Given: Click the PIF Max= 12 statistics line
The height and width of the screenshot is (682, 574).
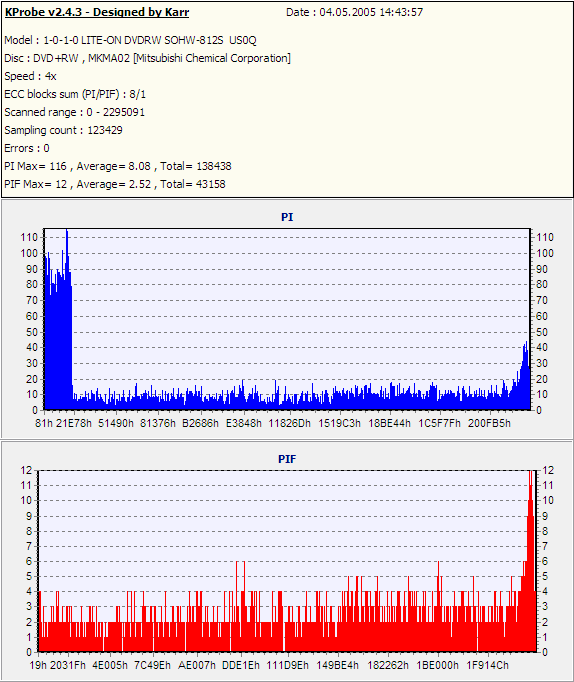Looking at the screenshot, I should click(115, 184).
